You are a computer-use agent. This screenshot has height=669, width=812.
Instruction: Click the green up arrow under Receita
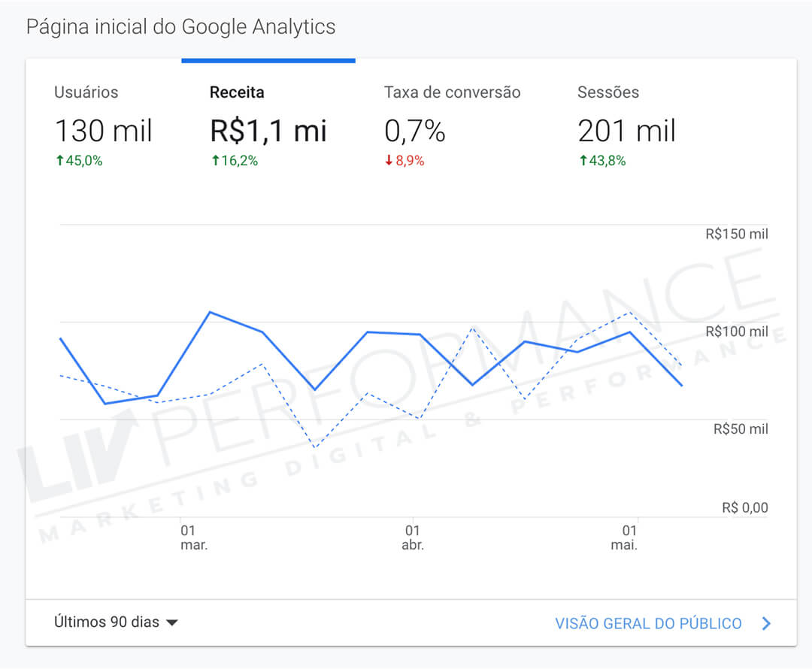click(214, 161)
